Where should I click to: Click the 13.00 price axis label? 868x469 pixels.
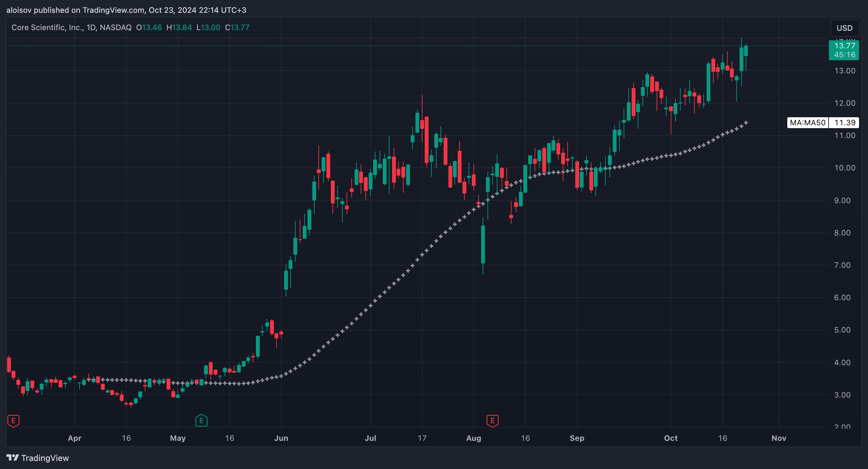844,71
